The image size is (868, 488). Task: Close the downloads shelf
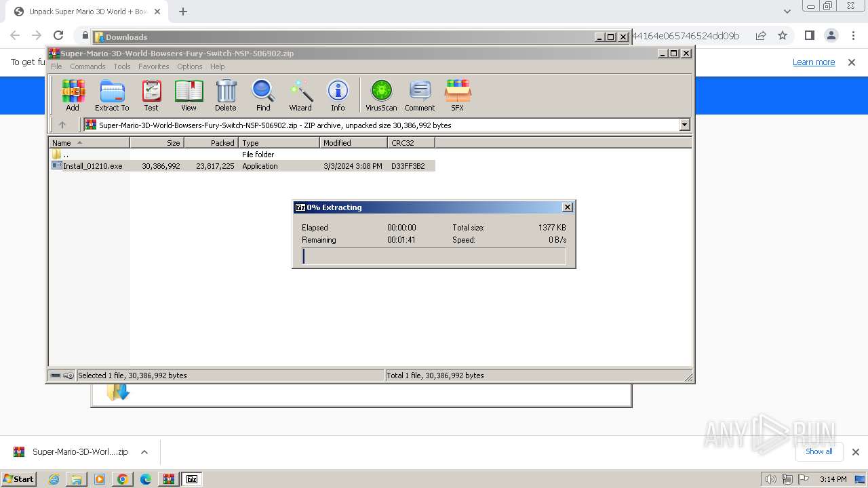[855, 452]
